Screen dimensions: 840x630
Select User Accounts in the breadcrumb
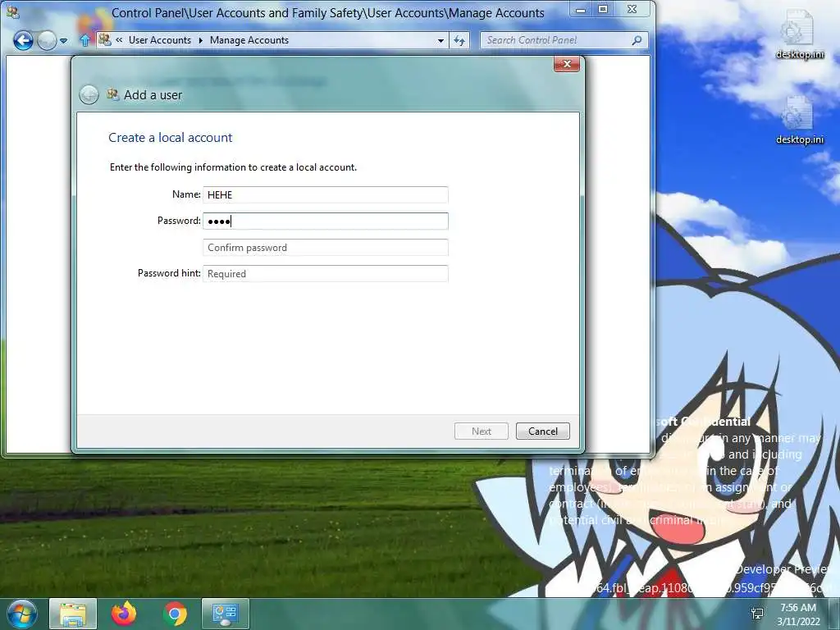point(160,40)
